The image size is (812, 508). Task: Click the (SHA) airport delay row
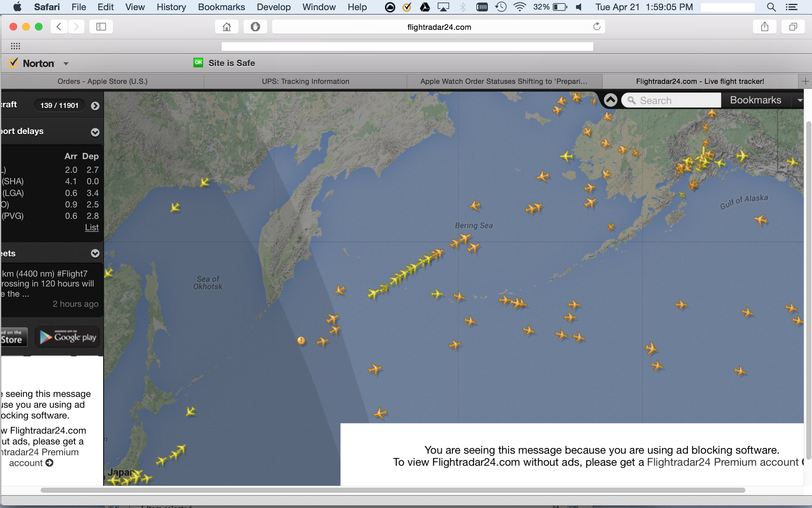pyautogui.click(x=50, y=181)
